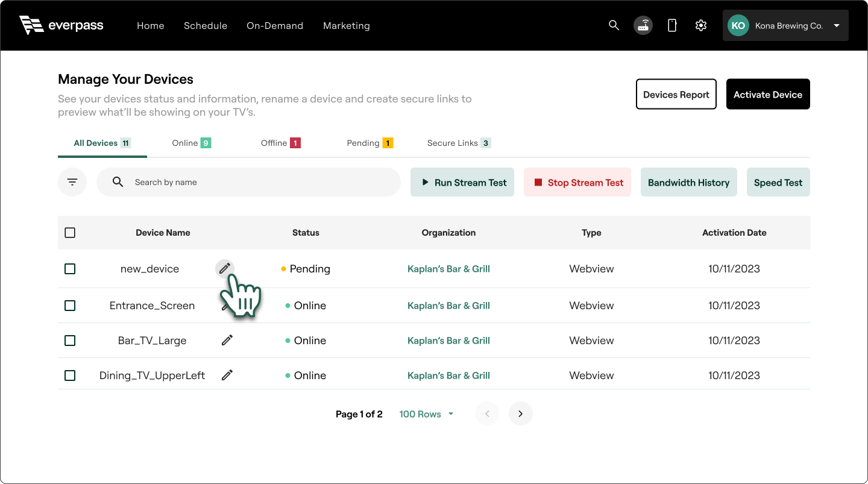The width and height of the screenshot is (868, 484).
Task: Click the Speed Test button
Action: tap(778, 182)
